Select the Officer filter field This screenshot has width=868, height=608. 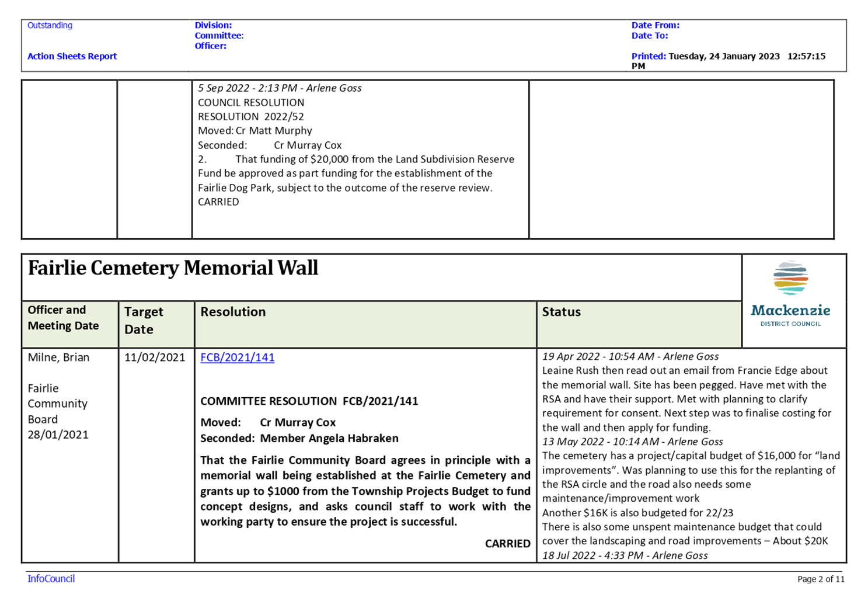(x=210, y=46)
